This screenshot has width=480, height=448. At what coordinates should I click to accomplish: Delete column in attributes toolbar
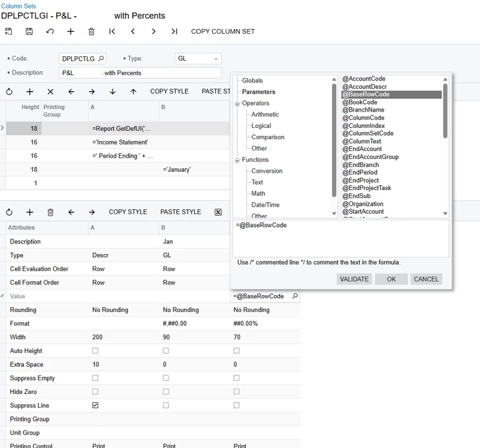pyautogui.click(x=51, y=212)
